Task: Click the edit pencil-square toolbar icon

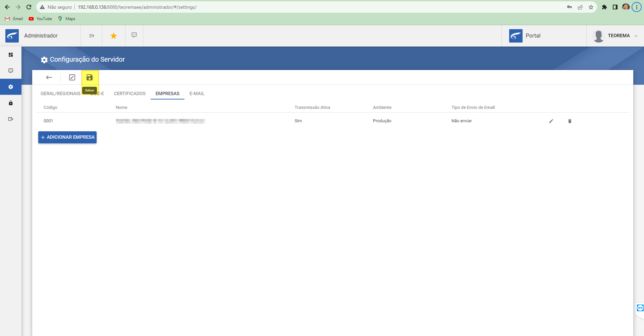Action: pos(72,77)
